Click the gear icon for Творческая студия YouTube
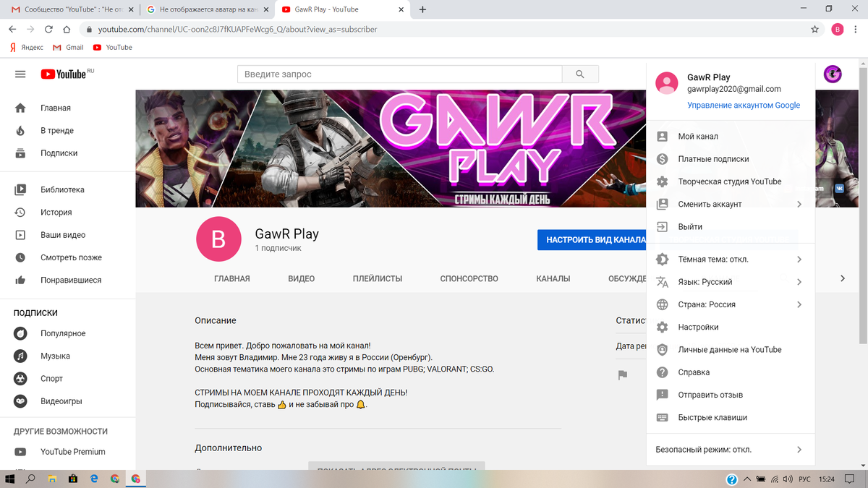 pos(662,181)
